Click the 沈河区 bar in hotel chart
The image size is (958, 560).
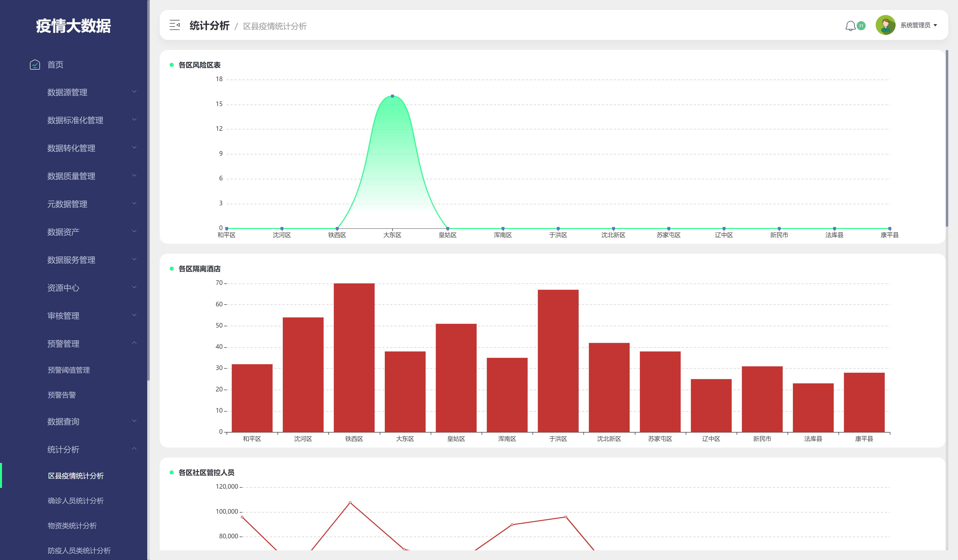pos(303,375)
